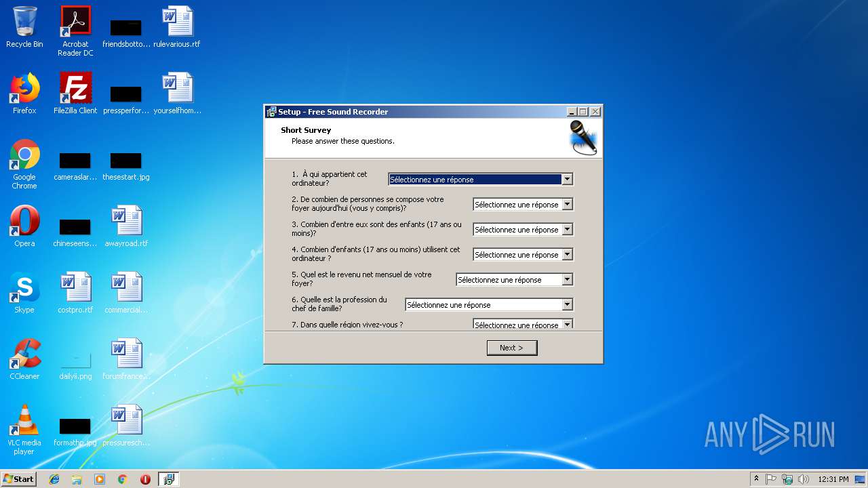Click the Setup installer taskbar button
Viewport: 868px width, 488px height.
click(x=168, y=479)
